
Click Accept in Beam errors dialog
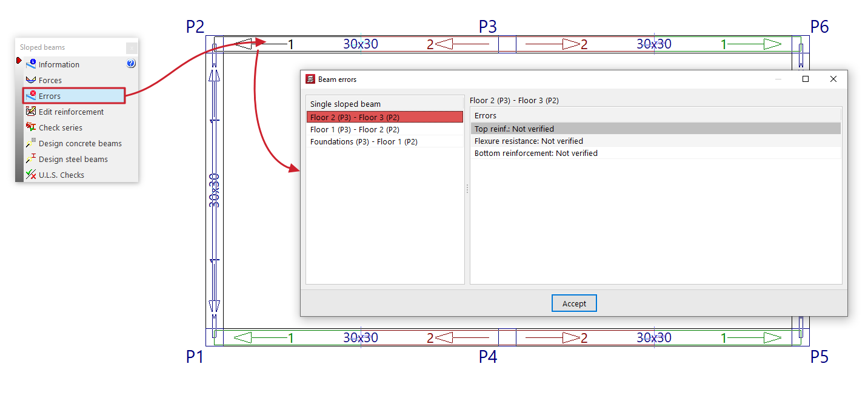(574, 303)
